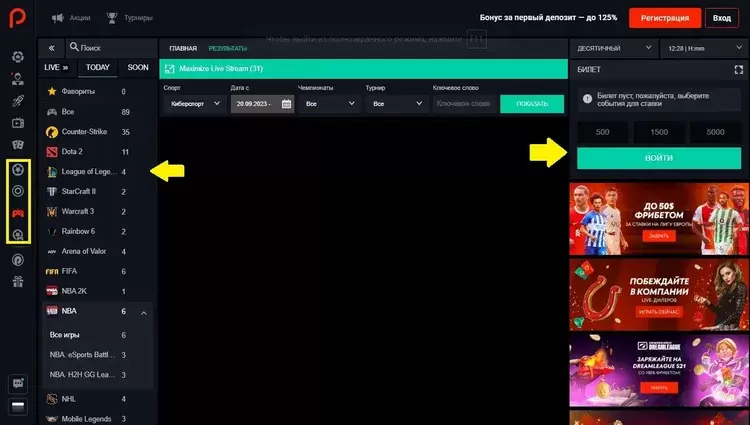The image size is (750, 425).
Task: Open the ГЛАВНАЯ tab
Action: pos(183,48)
